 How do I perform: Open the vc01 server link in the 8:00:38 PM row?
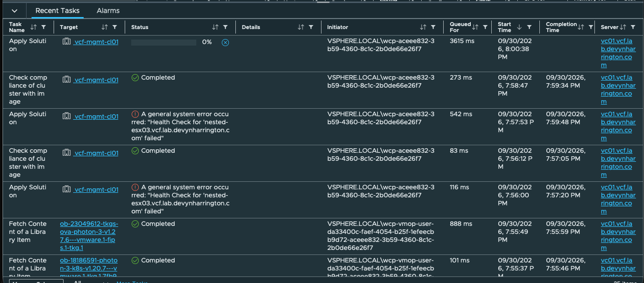618,53
